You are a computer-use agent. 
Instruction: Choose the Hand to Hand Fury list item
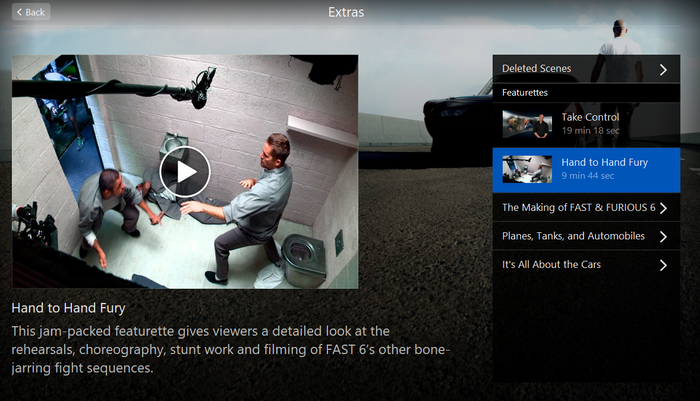tap(586, 170)
